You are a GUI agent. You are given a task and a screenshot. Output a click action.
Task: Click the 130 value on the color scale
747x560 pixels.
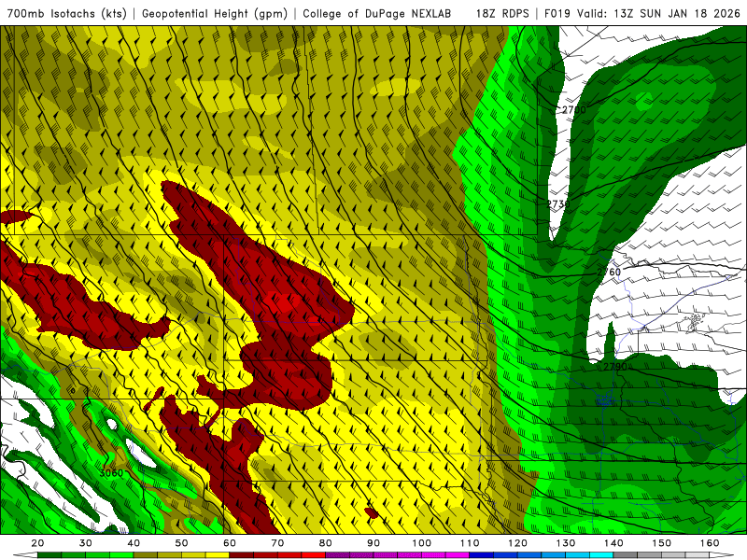pos(566,543)
